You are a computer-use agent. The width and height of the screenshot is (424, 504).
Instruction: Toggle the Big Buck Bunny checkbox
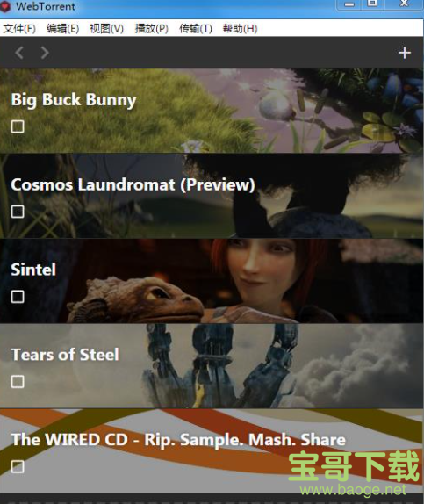click(18, 126)
